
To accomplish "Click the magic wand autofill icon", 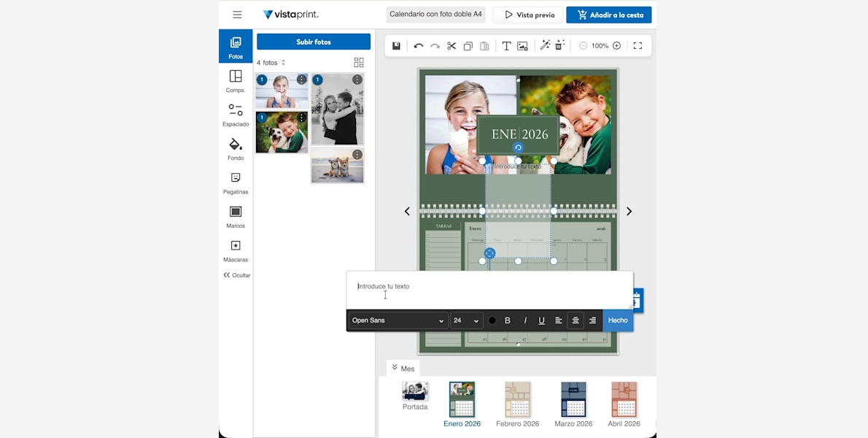I will click(x=544, y=46).
